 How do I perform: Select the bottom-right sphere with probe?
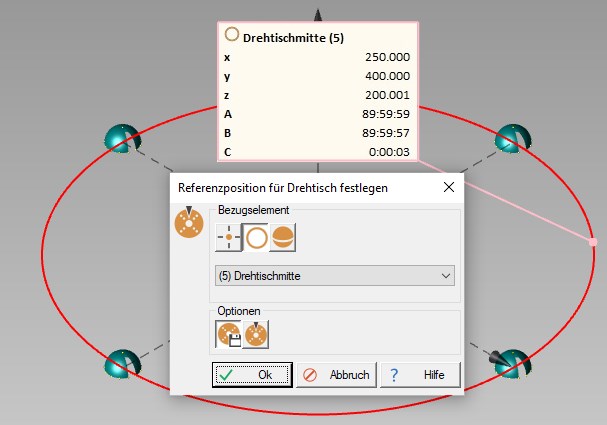click(x=512, y=364)
